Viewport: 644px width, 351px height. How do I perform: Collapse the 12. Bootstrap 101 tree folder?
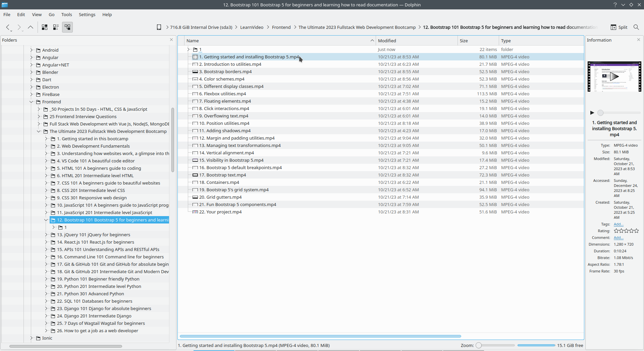pos(46,220)
